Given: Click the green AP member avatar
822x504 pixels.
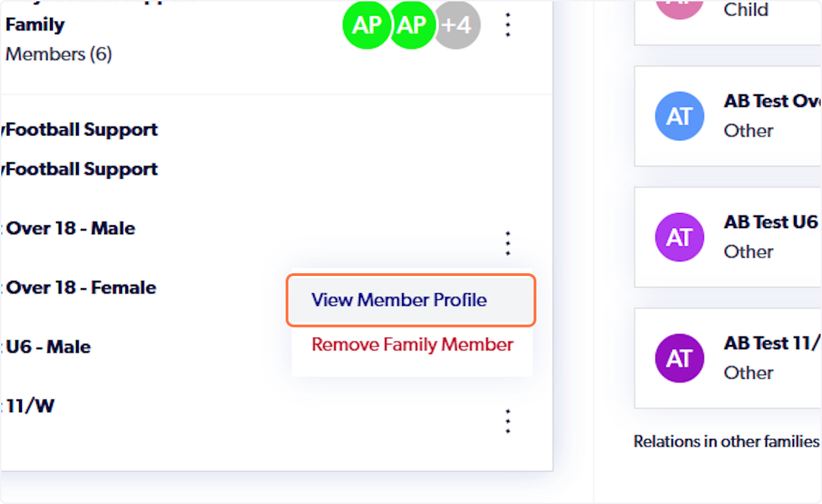Looking at the screenshot, I should coord(367,25).
